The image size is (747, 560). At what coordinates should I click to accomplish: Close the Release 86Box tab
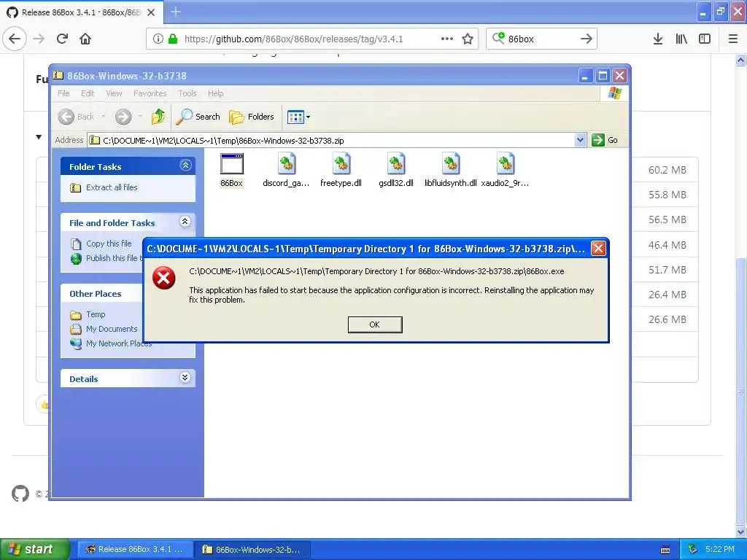pos(151,12)
